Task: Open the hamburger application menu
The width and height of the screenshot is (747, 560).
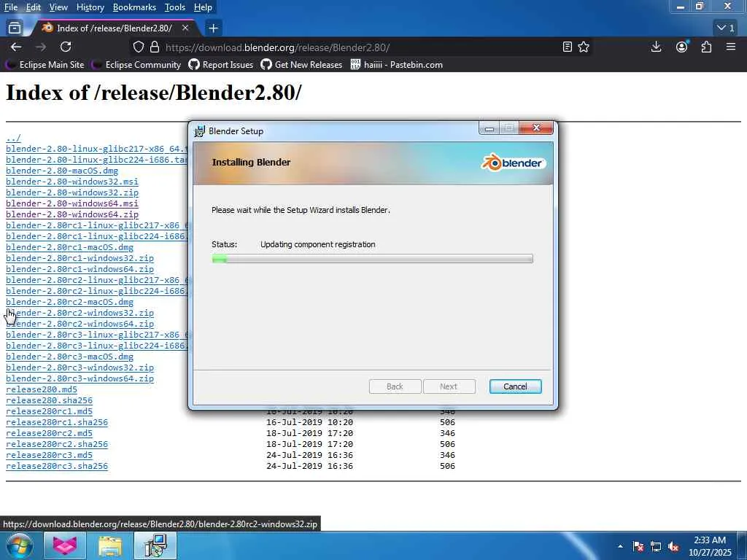Action: tap(731, 47)
